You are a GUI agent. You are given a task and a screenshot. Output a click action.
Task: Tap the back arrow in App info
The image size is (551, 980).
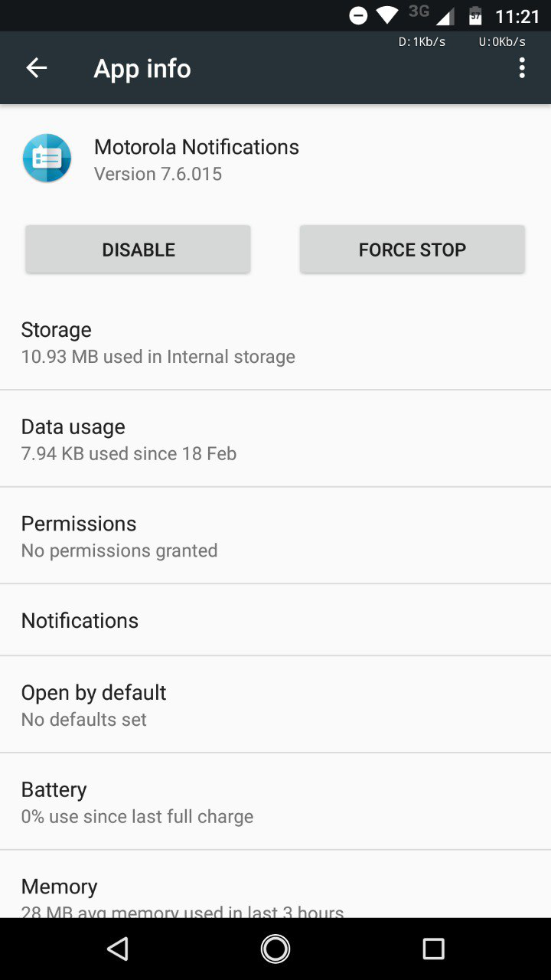tap(37, 68)
